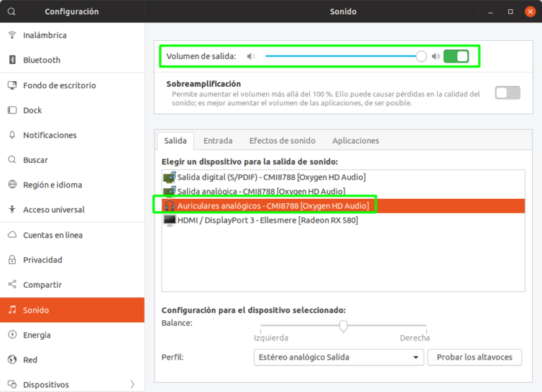Close the settings window with the orange X

point(530,12)
